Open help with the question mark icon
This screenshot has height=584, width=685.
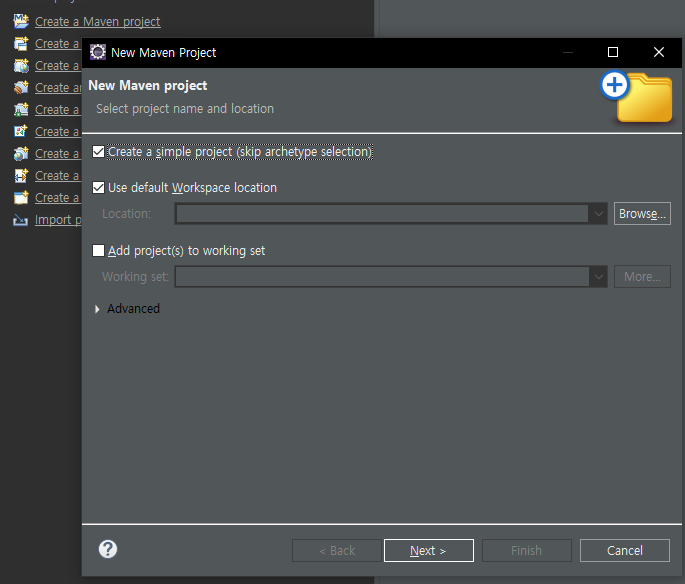coord(108,549)
